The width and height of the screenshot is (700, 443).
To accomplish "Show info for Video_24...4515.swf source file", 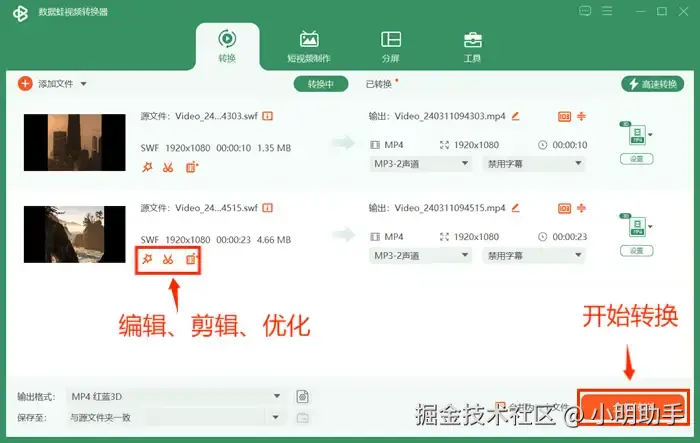I will (x=267, y=208).
